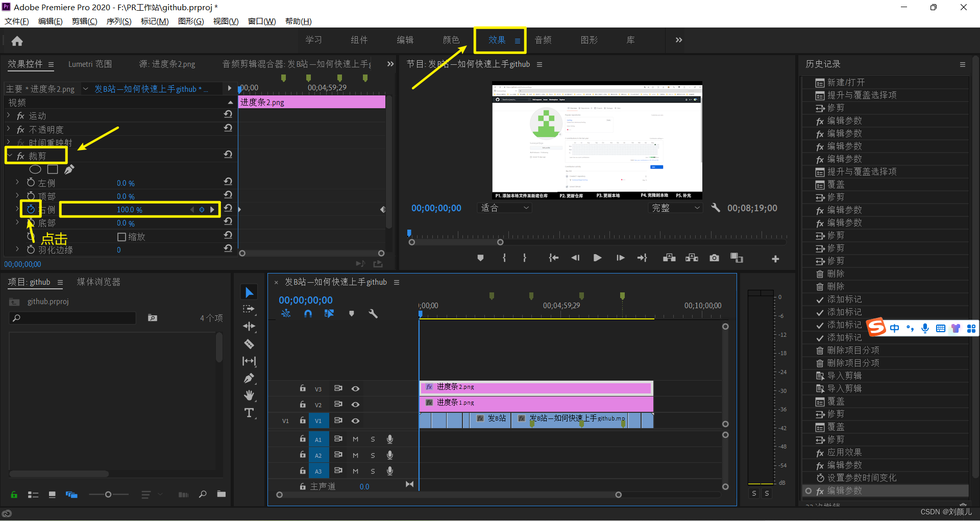This screenshot has width=980, height=521.
Task: Expand the 运动 (Motion) effect properties
Action: point(8,115)
